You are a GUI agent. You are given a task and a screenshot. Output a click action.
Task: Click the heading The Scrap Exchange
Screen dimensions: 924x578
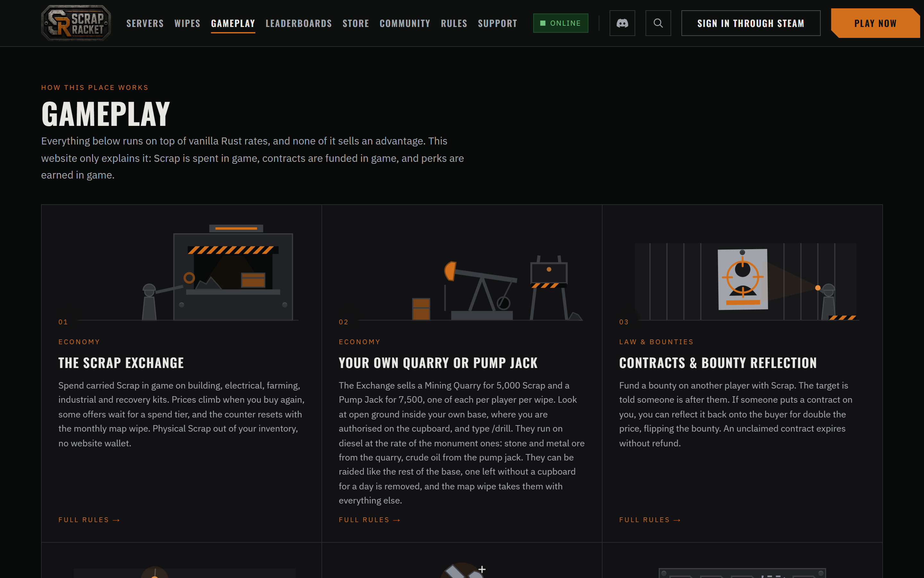tap(121, 363)
